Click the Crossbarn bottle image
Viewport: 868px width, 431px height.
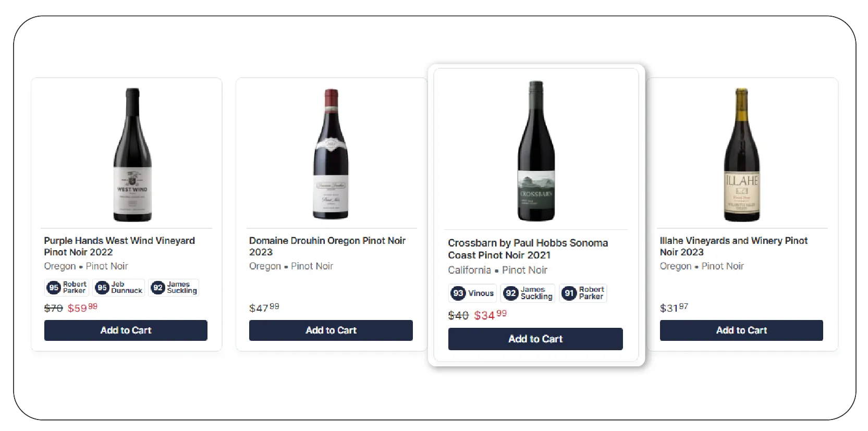[x=535, y=151]
